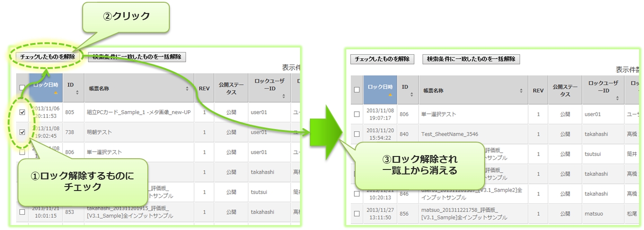
Task: Toggle the select-all header checkbox in right table
Action: pos(357,90)
